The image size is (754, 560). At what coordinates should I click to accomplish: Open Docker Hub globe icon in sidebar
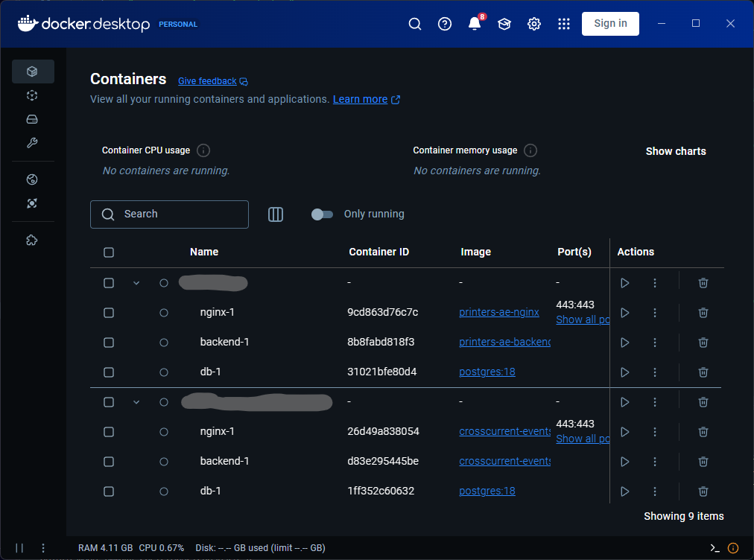click(x=32, y=179)
